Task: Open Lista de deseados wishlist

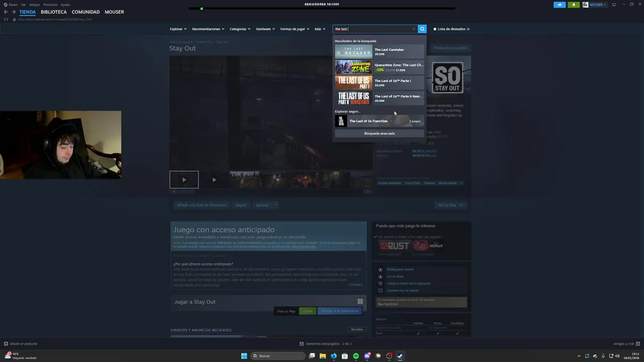Action: pyautogui.click(x=451, y=29)
